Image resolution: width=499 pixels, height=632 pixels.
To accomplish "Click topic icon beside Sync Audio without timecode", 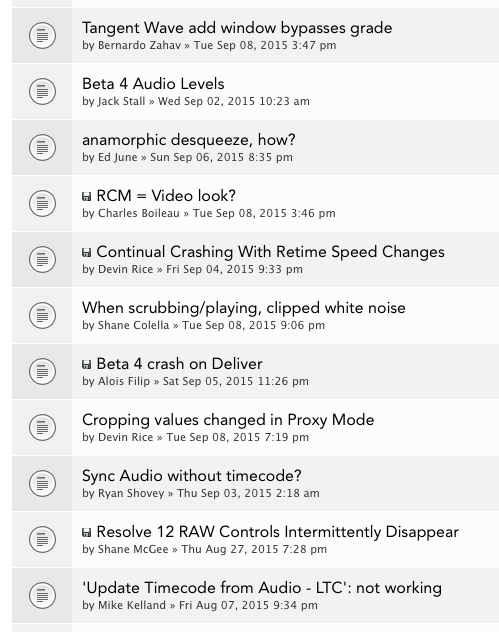I will (42, 484).
